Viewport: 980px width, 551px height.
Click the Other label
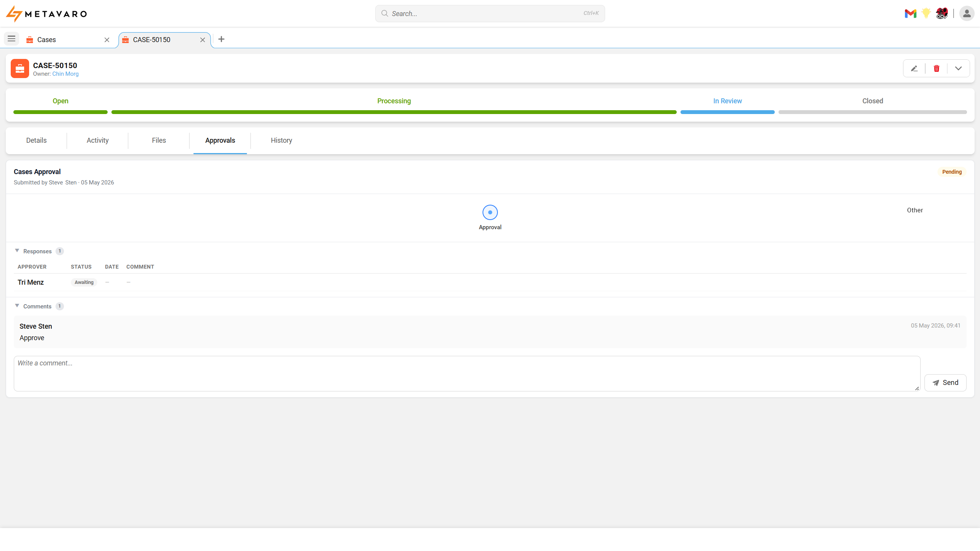915,210
